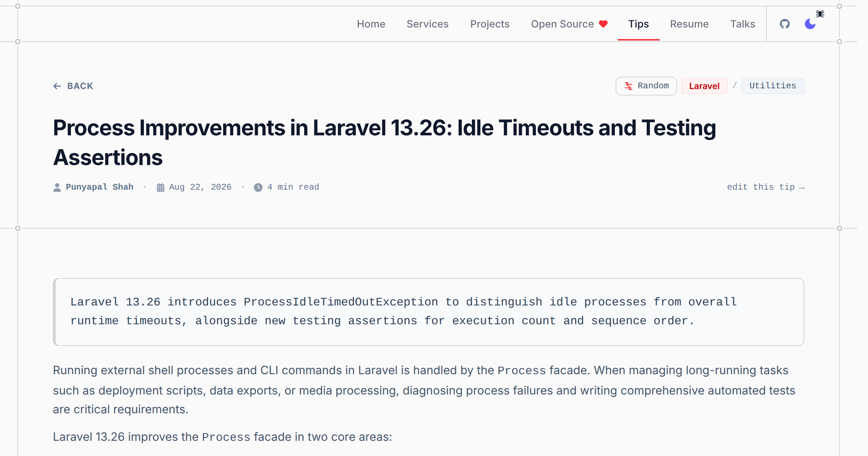Click the '4 min read' label

coord(293,187)
